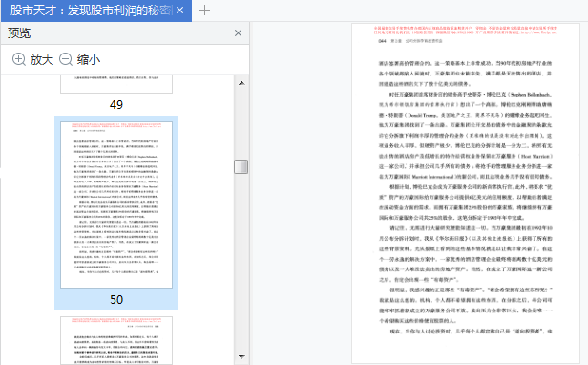588x365 pixels.
Task: Click the thumbnail scrollbar up arrow
Action: click(241, 83)
